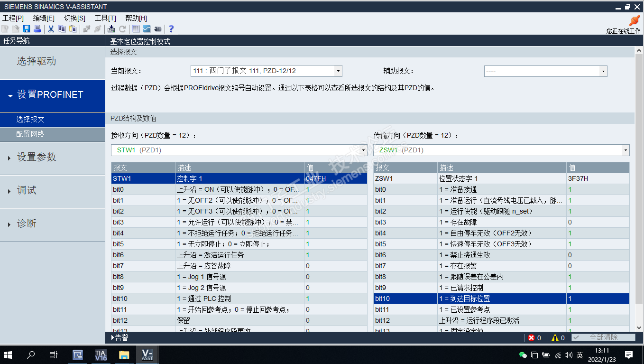The image size is (644, 364).
Task: Select the '上升沿 = 激活运行任务' row
Action: [239, 255]
